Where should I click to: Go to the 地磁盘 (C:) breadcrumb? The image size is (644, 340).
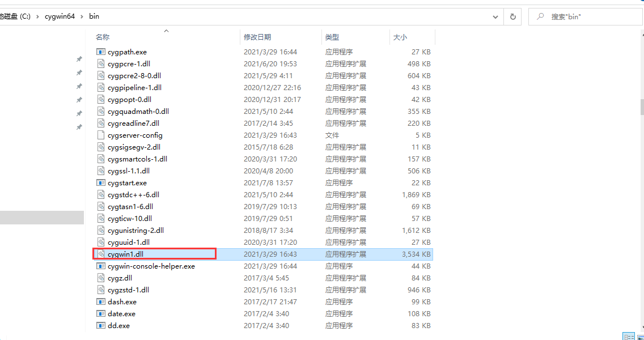15,17
